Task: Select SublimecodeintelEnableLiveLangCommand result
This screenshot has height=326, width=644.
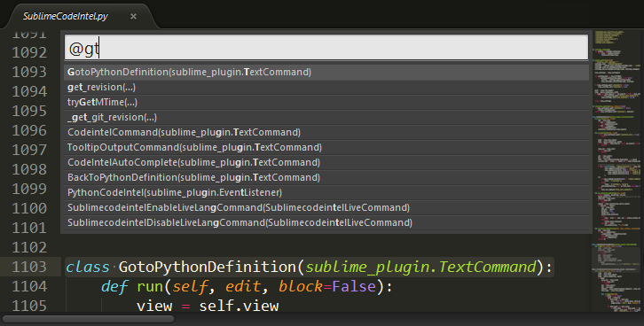Action: click(x=326, y=208)
